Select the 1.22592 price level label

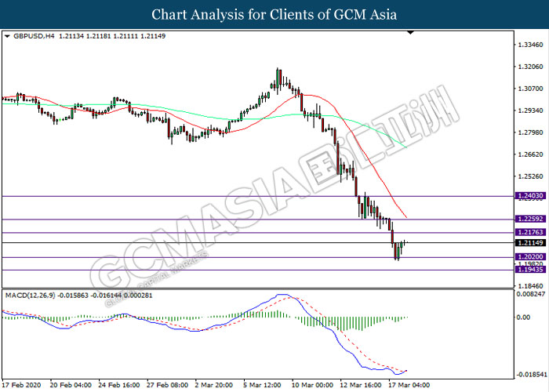click(x=530, y=219)
